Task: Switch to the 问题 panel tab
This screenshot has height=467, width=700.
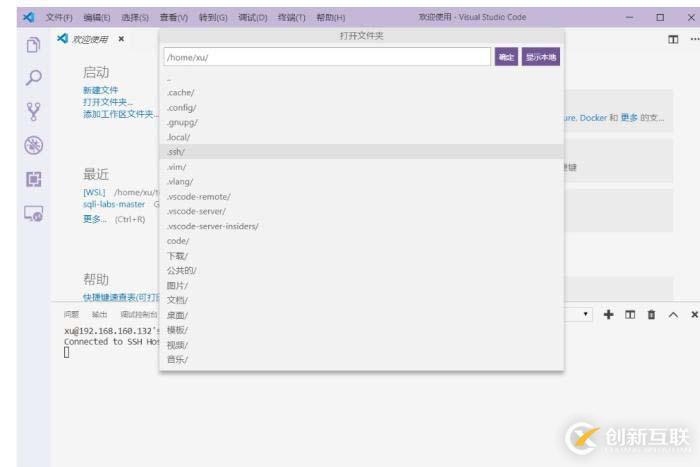Action: pyautogui.click(x=71, y=315)
